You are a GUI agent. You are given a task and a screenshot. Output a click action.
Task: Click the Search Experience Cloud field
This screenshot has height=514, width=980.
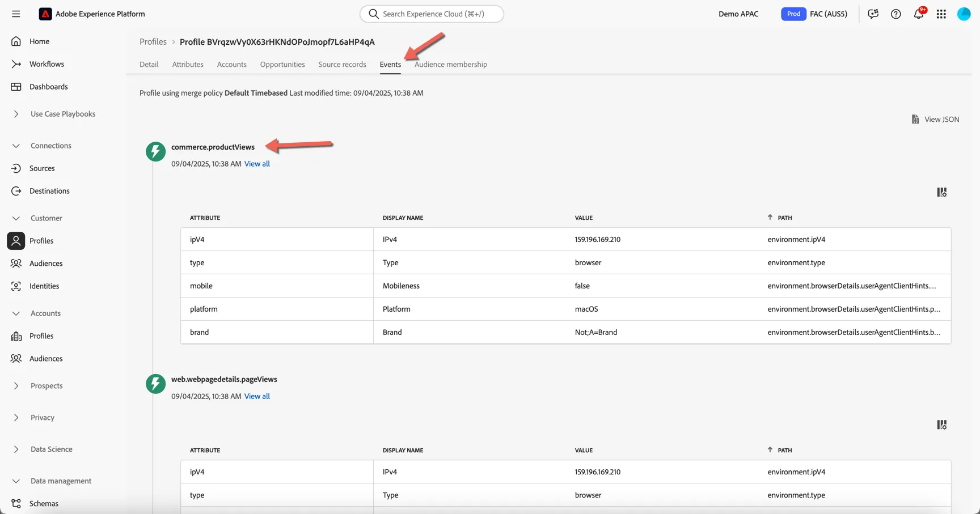(432, 14)
